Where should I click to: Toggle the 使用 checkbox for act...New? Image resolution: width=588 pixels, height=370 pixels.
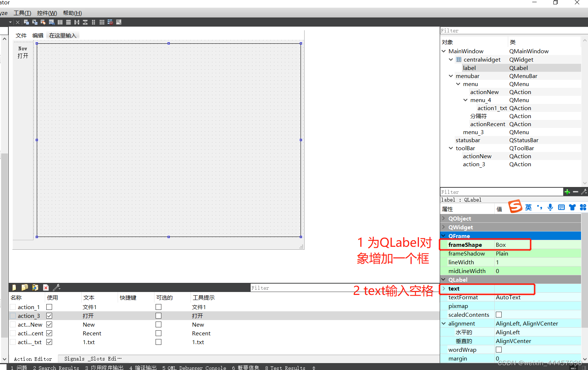point(49,324)
